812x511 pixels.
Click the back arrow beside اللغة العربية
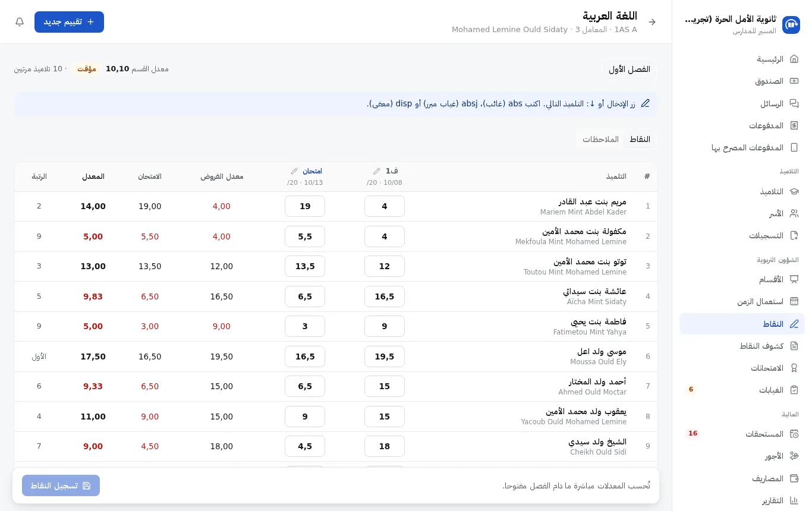coord(652,22)
